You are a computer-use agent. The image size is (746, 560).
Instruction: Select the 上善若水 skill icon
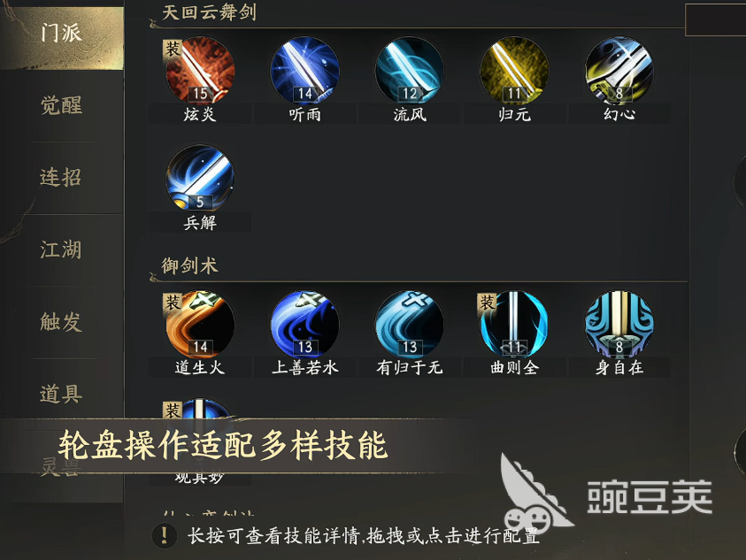[304, 324]
